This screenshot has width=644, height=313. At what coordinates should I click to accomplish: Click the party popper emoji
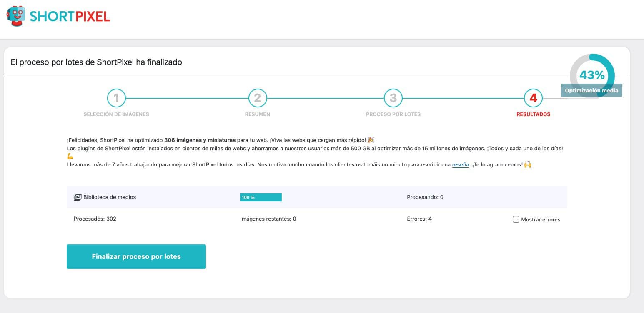(x=371, y=140)
